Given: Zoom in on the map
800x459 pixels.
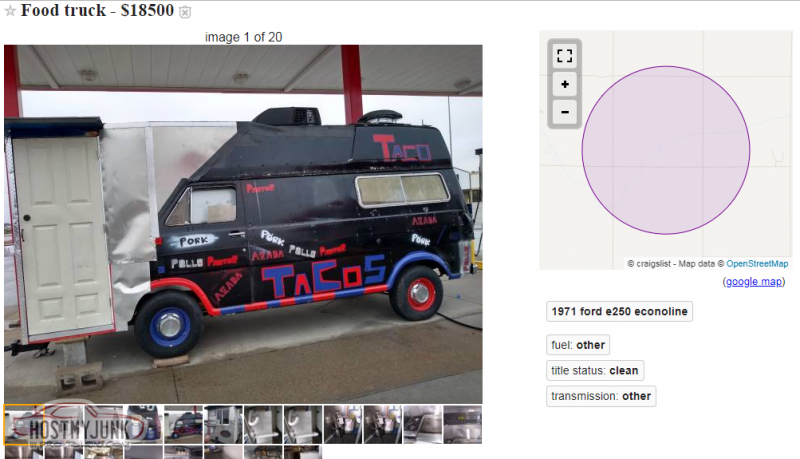Looking at the screenshot, I should 564,84.
